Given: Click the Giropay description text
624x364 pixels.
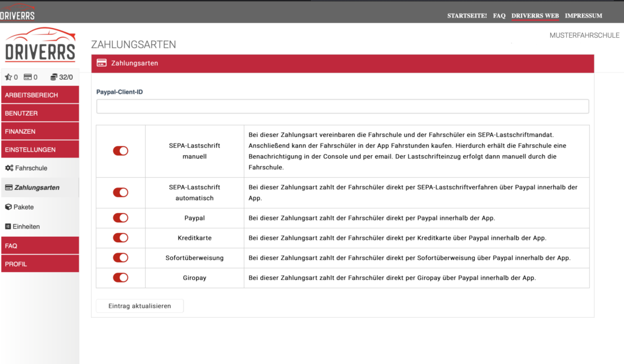Looking at the screenshot, I should pos(392,278).
